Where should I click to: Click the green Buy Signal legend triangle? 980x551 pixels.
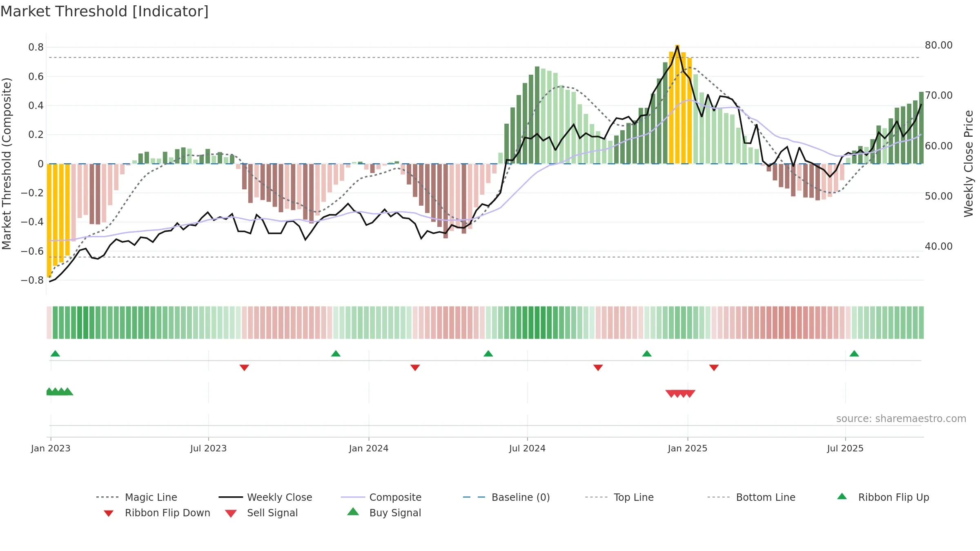tap(353, 511)
